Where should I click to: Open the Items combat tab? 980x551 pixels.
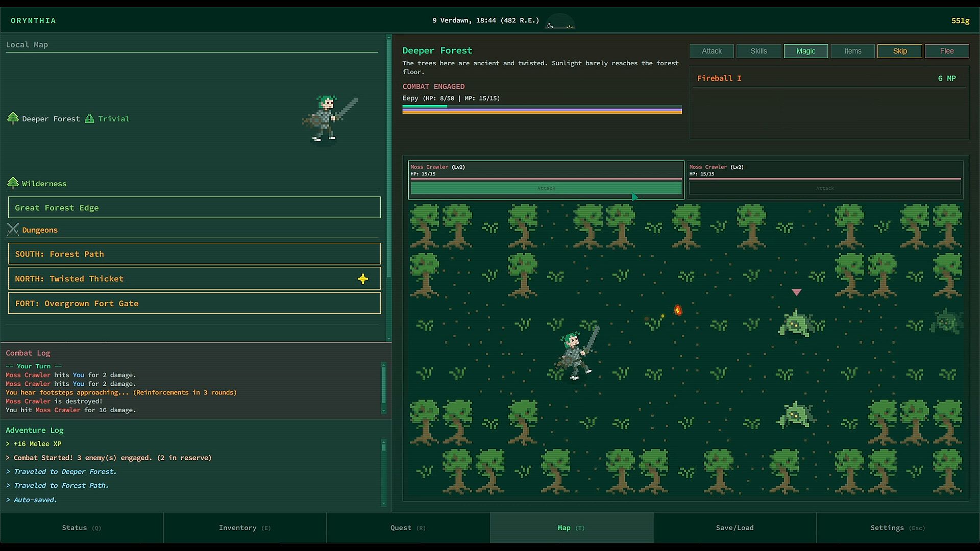tap(852, 51)
